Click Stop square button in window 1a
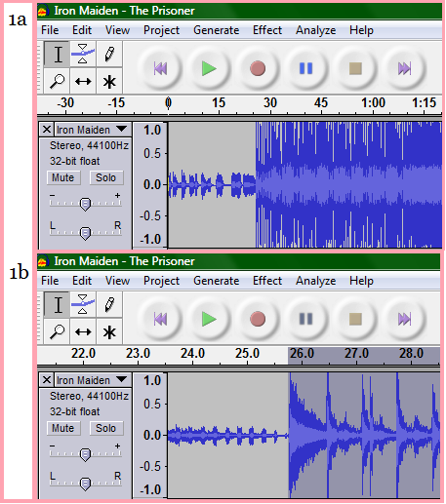The width and height of the screenshot is (446, 504). (x=355, y=68)
